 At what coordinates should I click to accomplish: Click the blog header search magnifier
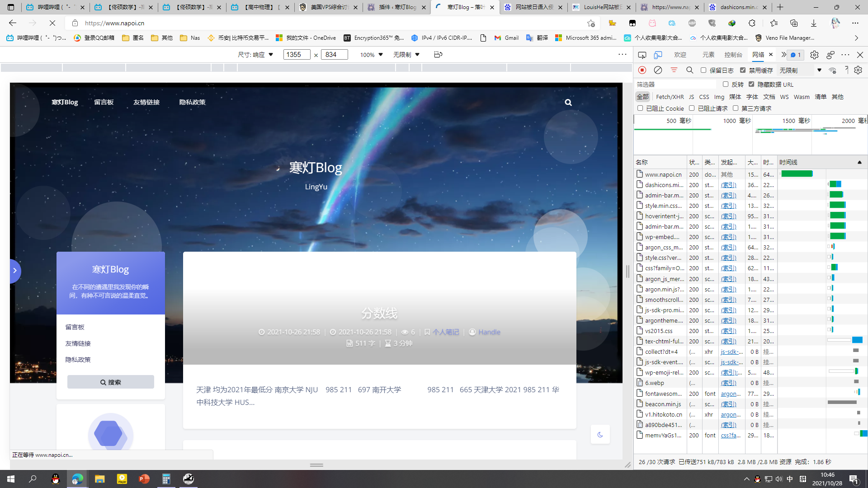coord(568,103)
